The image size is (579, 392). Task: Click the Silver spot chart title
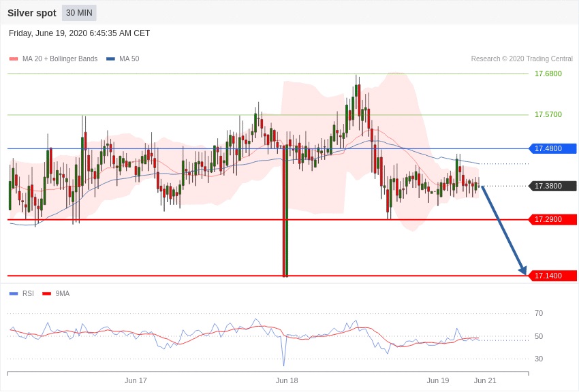coord(32,13)
